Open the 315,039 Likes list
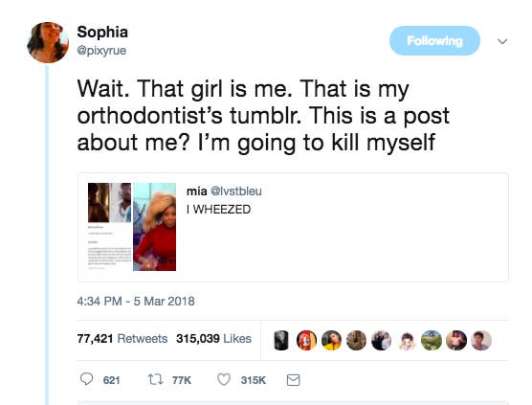Screen dimensions: 532x405 click(213, 339)
